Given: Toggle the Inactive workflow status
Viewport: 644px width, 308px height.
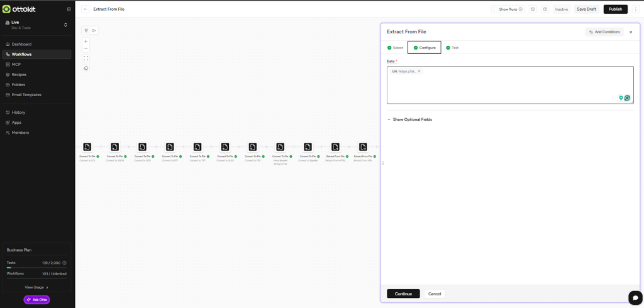Looking at the screenshot, I should point(561,9).
